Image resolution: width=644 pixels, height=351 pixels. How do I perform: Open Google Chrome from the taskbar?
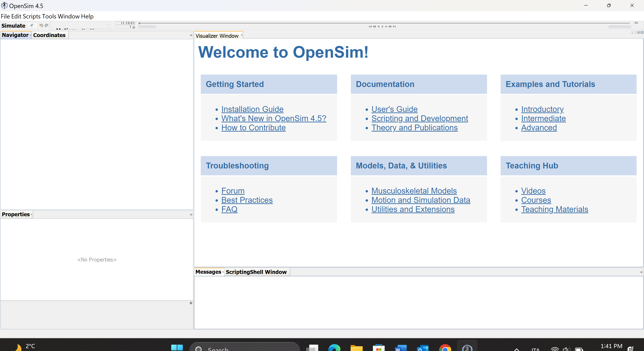coord(445,348)
